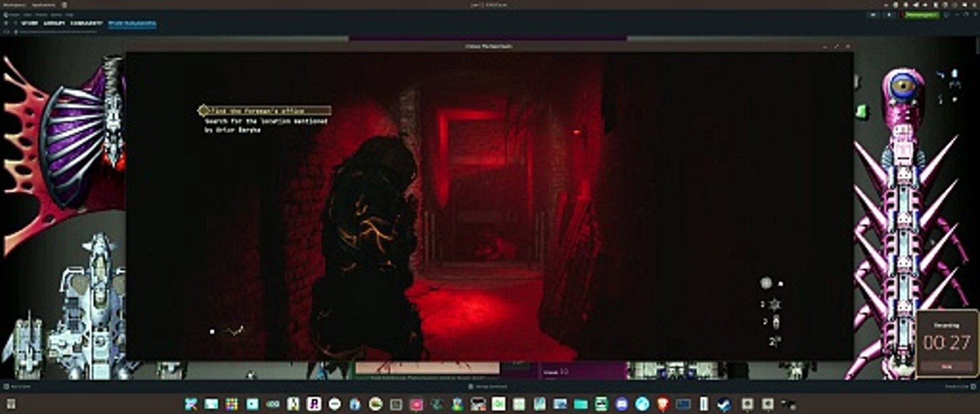Open the Games menu in Steam

56,15
